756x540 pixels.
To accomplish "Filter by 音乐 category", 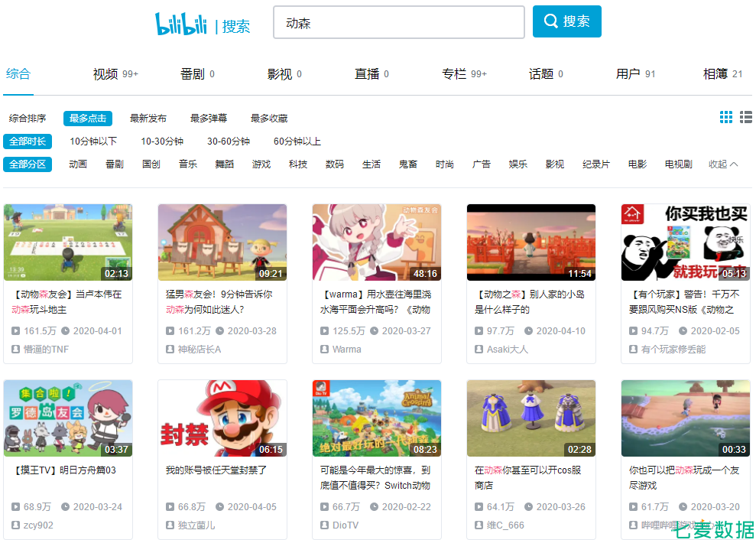I will (x=187, y=164).
